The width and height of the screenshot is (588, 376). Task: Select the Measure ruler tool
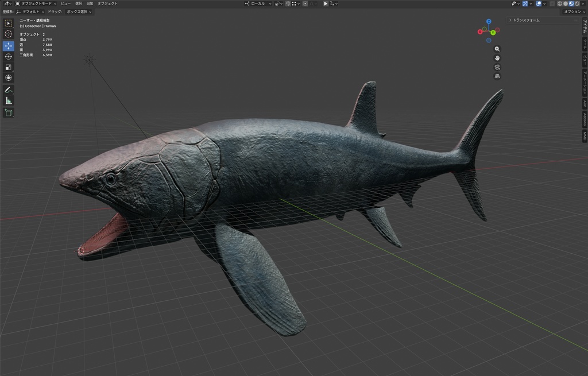pyautogui.click(x=8, y=101)
